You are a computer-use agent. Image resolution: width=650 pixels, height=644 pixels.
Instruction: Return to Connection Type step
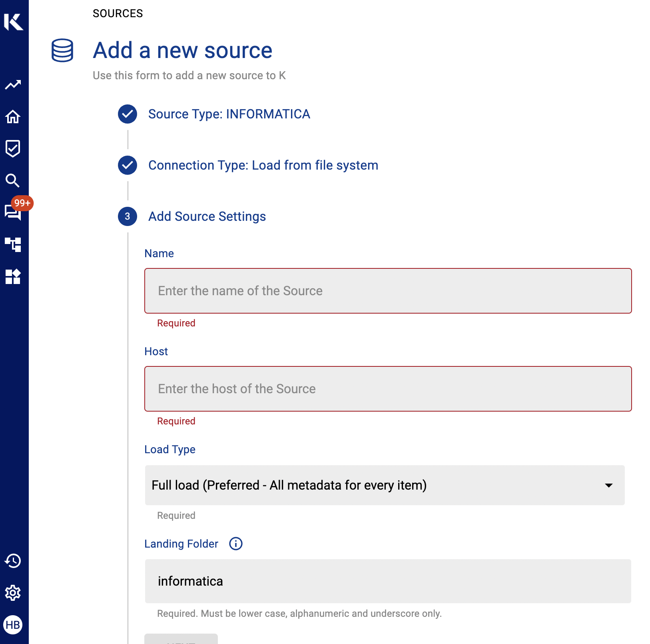point(263,165)
